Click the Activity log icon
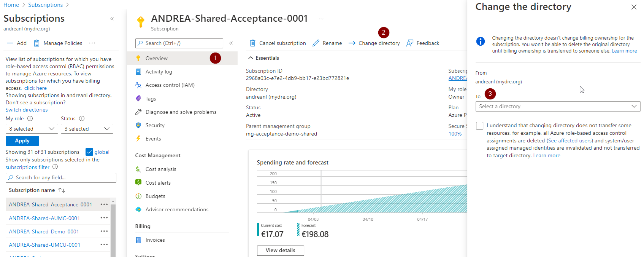This screenshot has width=644, height=257. (138, 72)
